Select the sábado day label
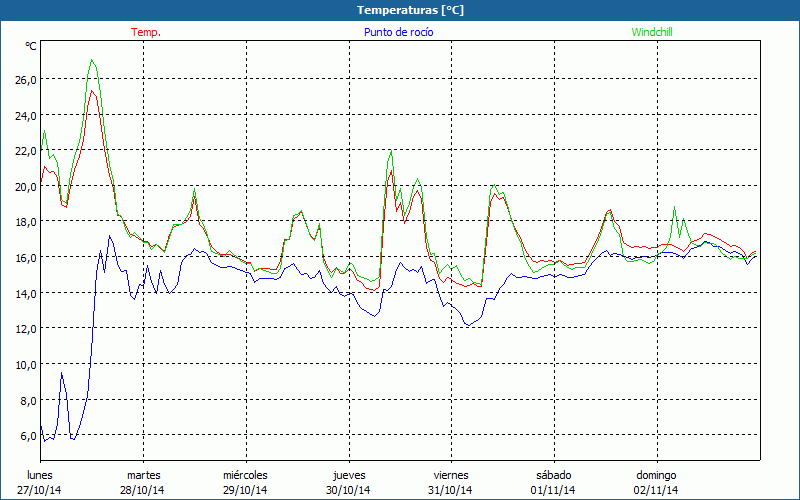The image size is (800, 500). (553, 475)
